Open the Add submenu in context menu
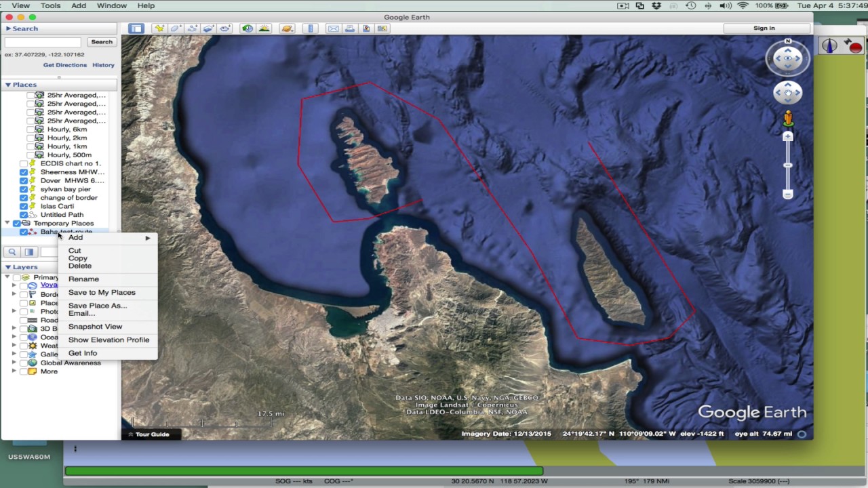Screen dimensions: 868x488 click(x=108, y=238)
